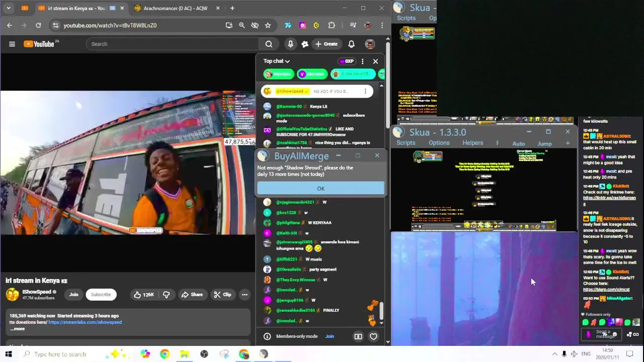Open a new Chrome tab

click(232, 8)
